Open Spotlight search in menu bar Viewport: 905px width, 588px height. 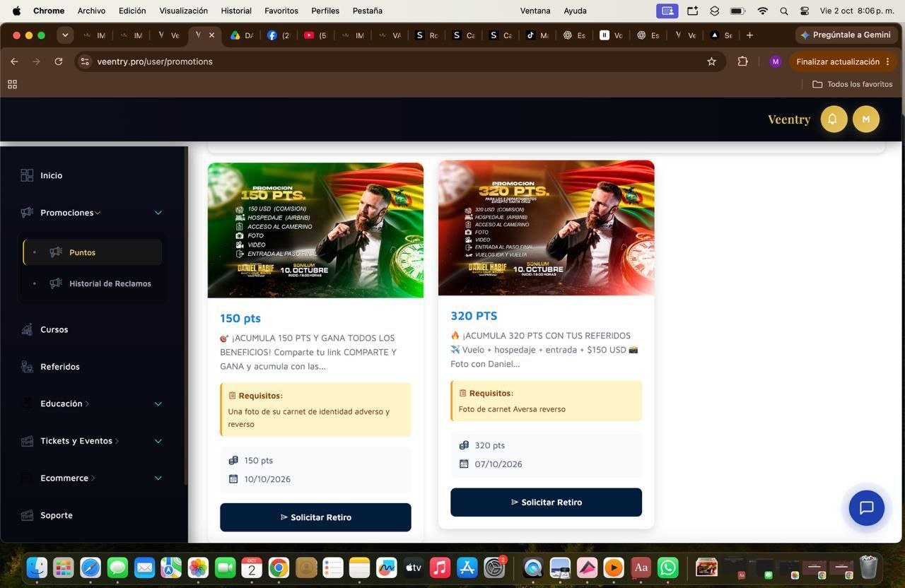click(783, 11)
